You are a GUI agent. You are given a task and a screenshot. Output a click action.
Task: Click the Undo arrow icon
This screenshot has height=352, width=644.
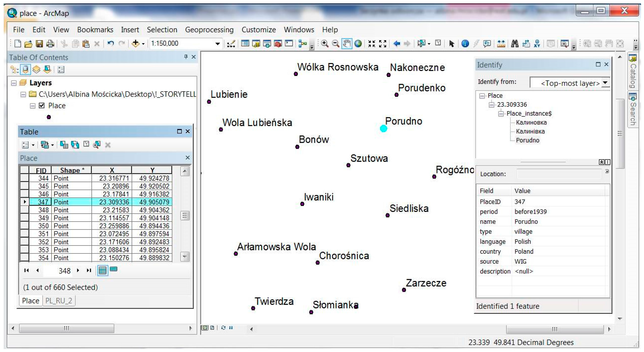tap(110, 44)
